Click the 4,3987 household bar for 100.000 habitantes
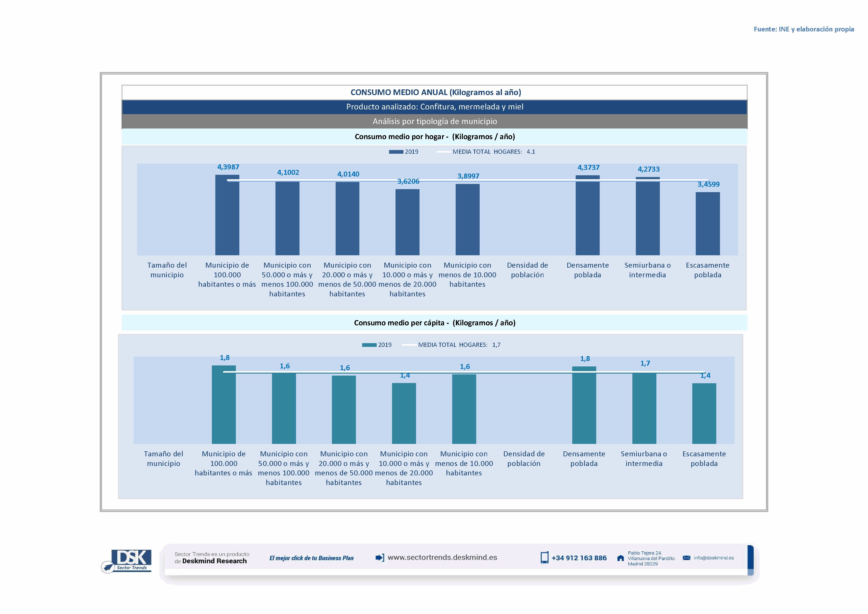Image resolution: width=868 pixels, height=614 pixels. [227, 215]
